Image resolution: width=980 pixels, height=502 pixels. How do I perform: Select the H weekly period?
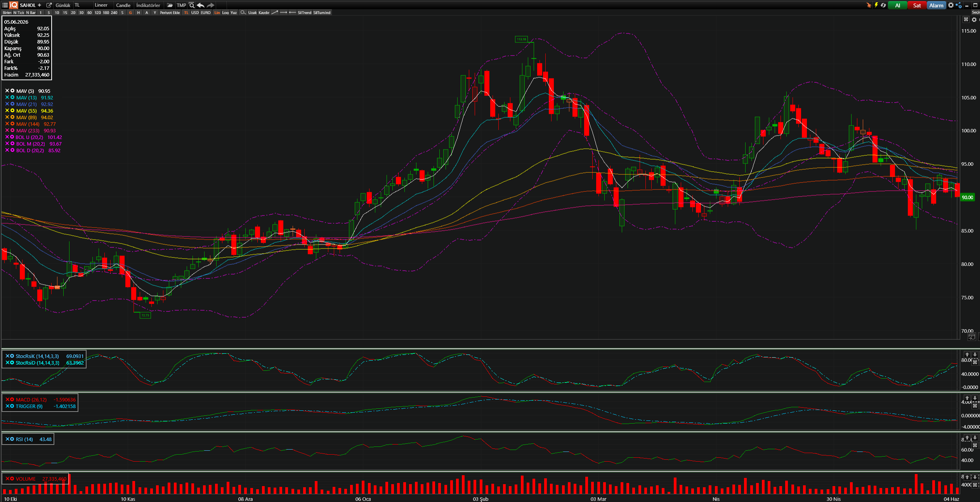click(x=139, y=12)
